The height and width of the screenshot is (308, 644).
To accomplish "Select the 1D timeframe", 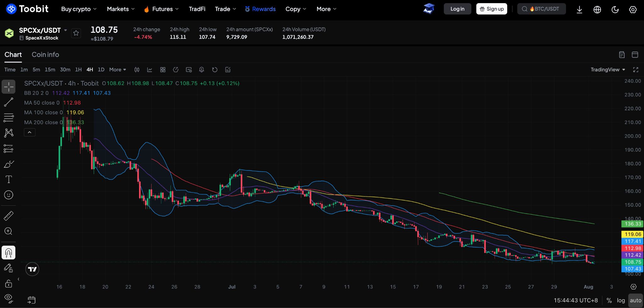I will click(101, 70).
